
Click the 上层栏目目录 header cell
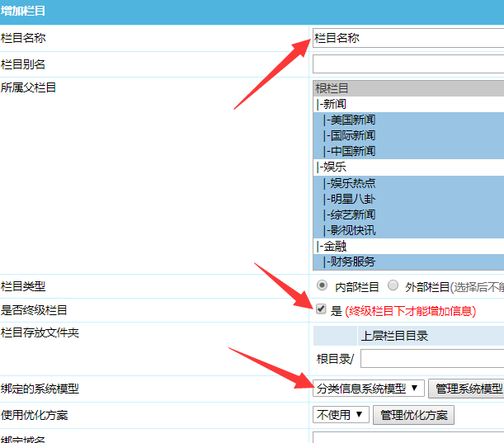[x=431, y=336]
